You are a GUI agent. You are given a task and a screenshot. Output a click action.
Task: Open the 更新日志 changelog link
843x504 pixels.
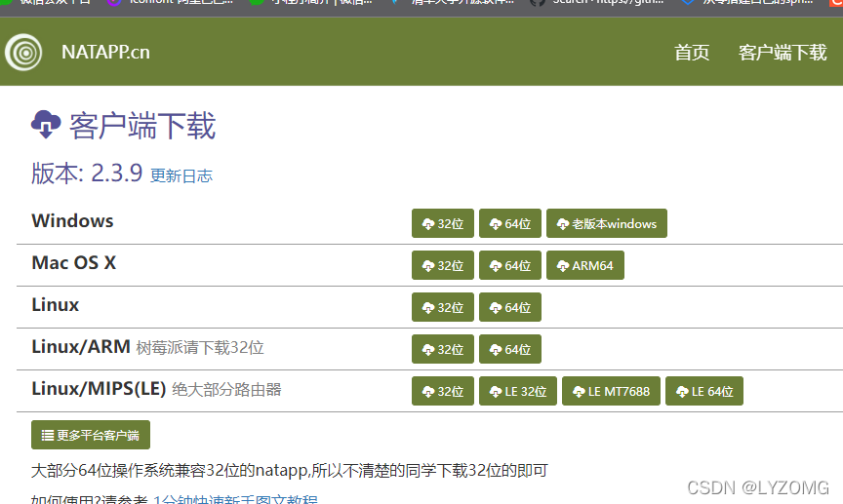click(x=181, y=175)
